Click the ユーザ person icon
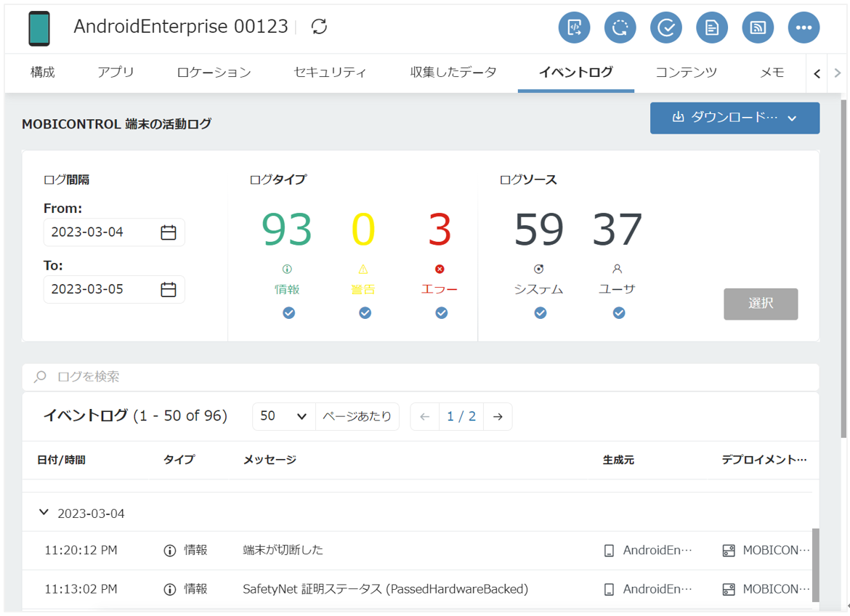The height and width of the screenshot is (616, 850). tap(618, 269)
